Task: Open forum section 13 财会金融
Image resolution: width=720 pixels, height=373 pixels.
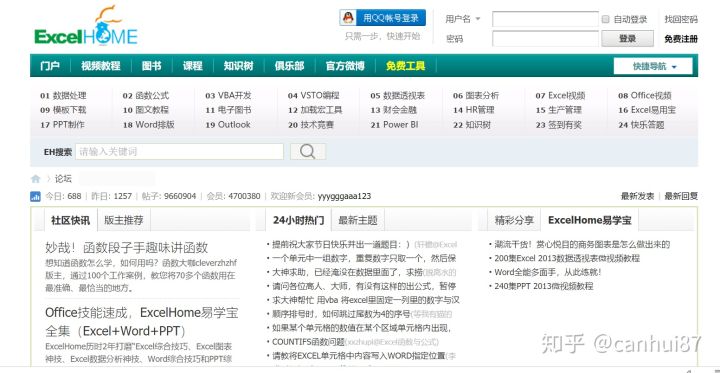Action: point(394,110)
